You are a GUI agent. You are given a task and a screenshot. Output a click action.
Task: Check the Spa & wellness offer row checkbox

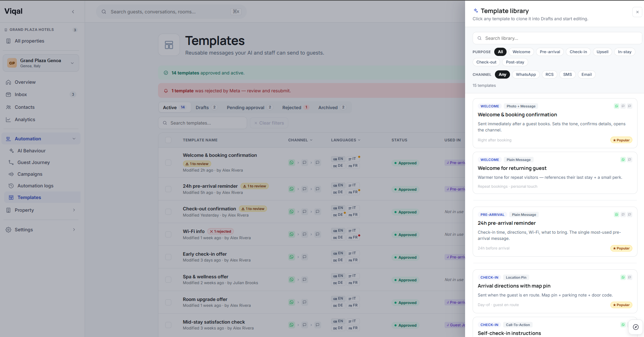tap(168, 280)
